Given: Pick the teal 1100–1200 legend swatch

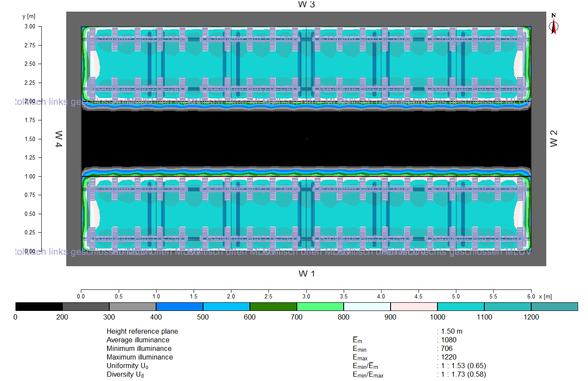Looking at the screenshot, I should click(x=508, y=307).
